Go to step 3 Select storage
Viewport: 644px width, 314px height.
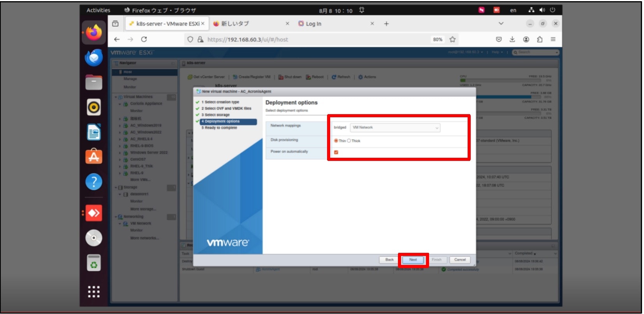tap(215, 115)
